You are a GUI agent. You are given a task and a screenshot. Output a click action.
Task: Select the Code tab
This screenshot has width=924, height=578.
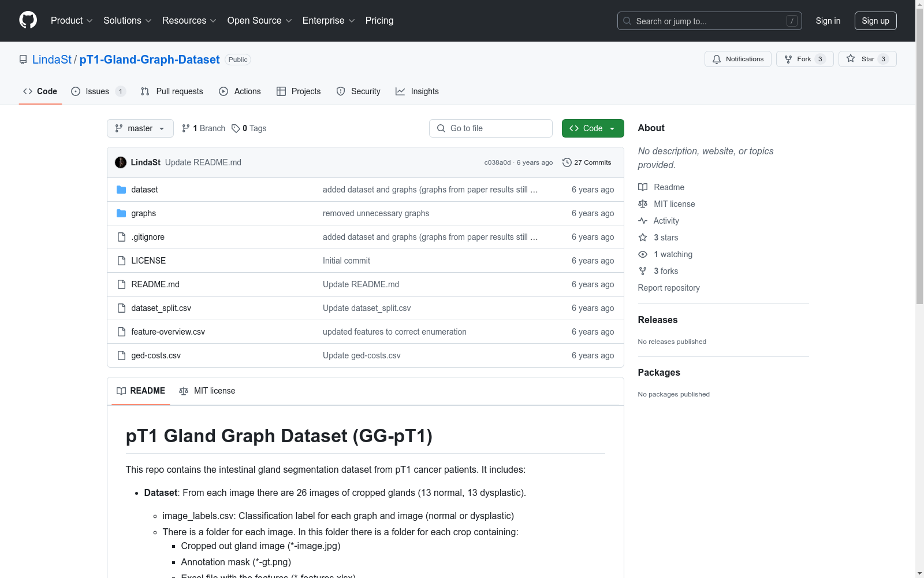(40, 91)
